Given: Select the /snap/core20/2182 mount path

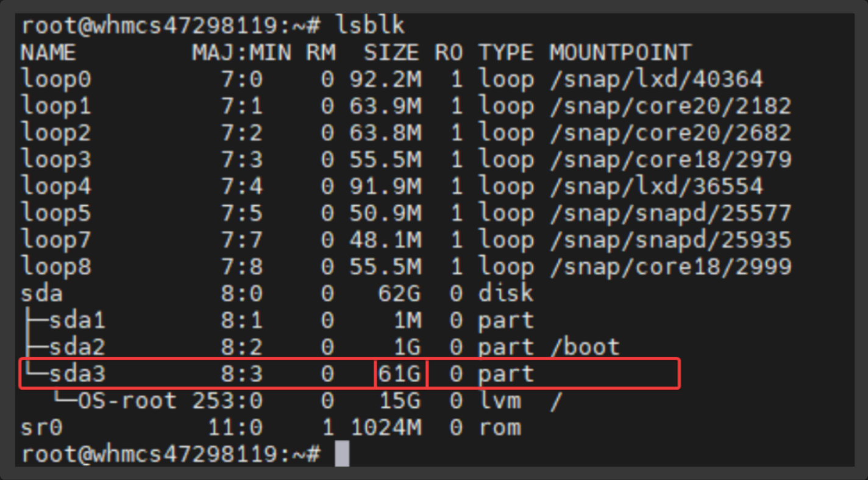Looking at the screenshot, I should click(x=671, y=107).
